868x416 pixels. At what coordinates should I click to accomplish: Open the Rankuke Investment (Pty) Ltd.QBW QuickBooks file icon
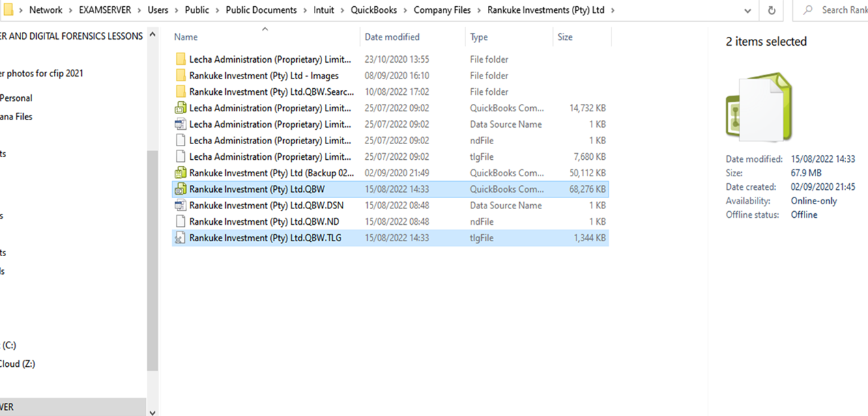(x=181, y=189)
